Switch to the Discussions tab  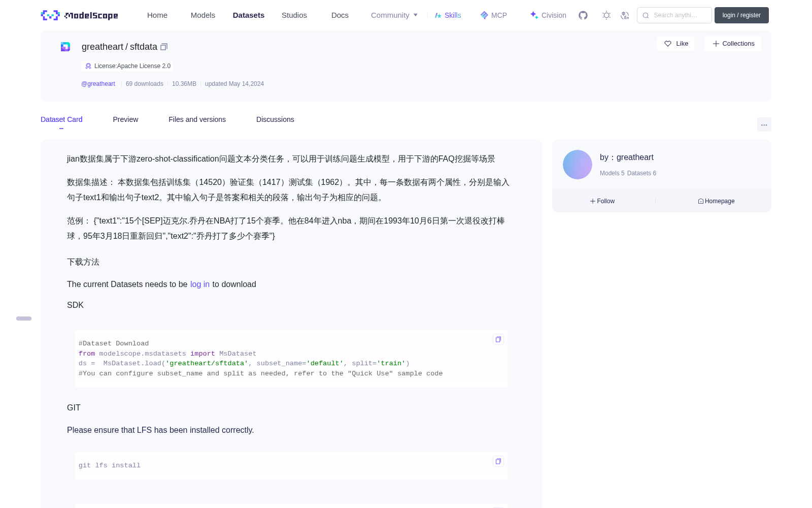tap(275, 119)
